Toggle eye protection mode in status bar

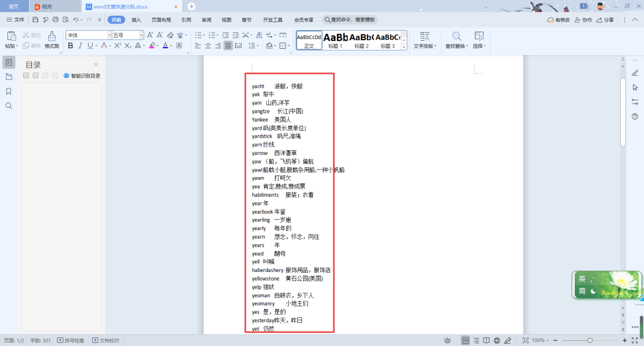(448, 340)
